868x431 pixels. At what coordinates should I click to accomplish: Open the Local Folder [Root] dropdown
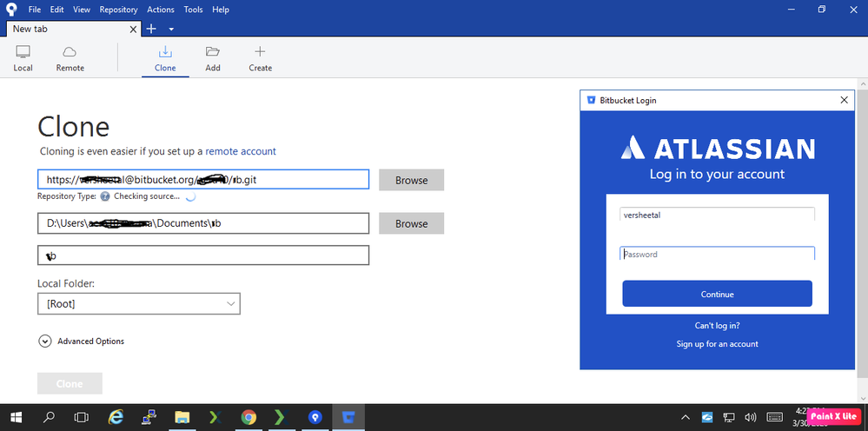[x=139, y=303]
